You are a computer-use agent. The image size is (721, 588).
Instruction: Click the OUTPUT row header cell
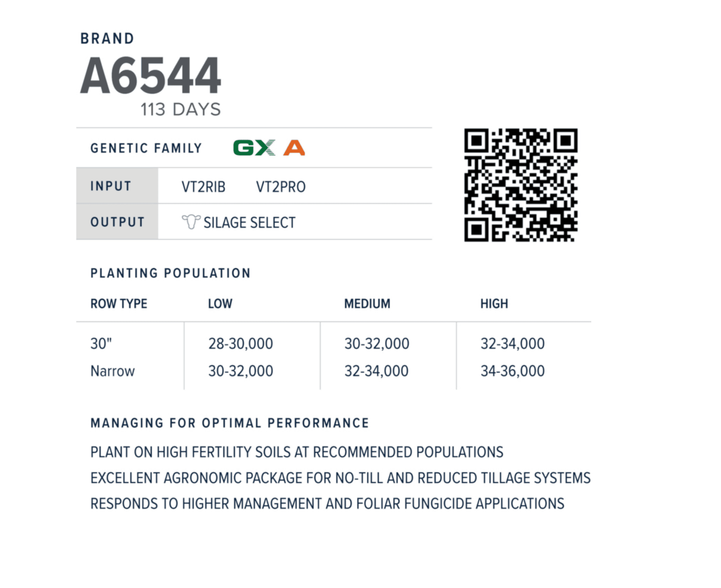pyautogui.click(x=117, y=222)
